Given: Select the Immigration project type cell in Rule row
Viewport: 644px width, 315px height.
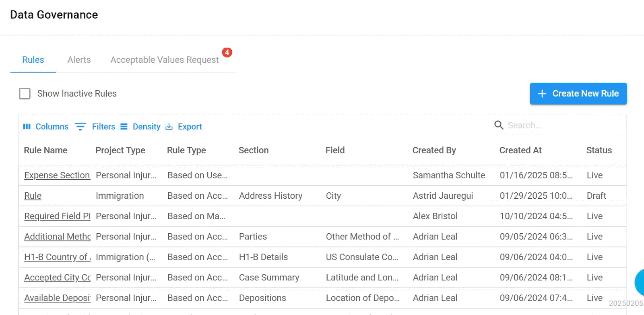Looking at the screenshot, I should click(x=120, y=196).
